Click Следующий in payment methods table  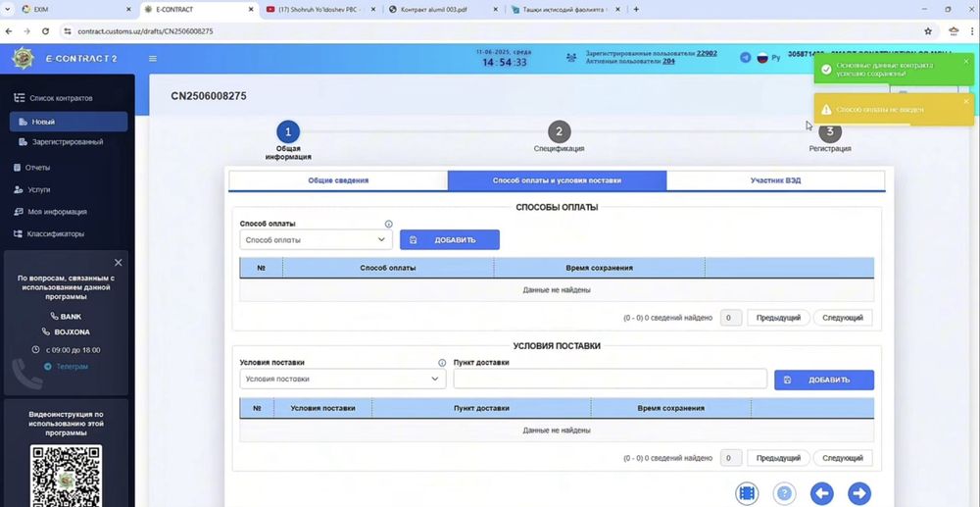coord(843,318)
